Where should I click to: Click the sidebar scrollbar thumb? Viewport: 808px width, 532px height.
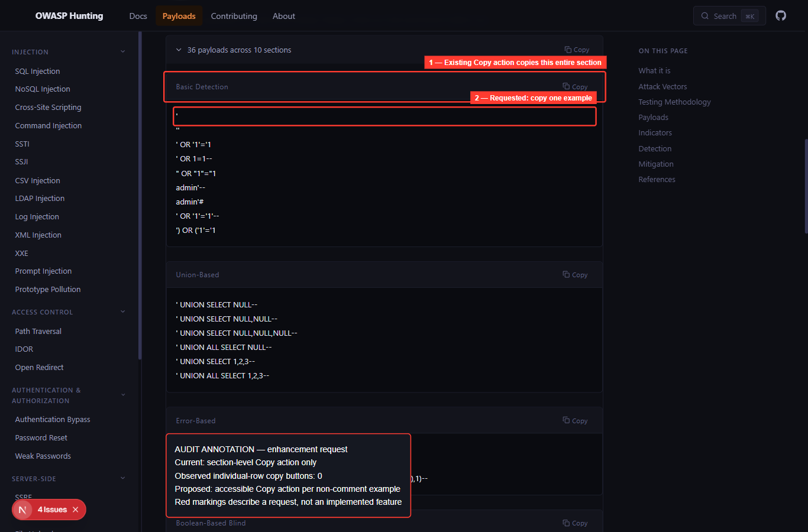[x=140, y=195]
